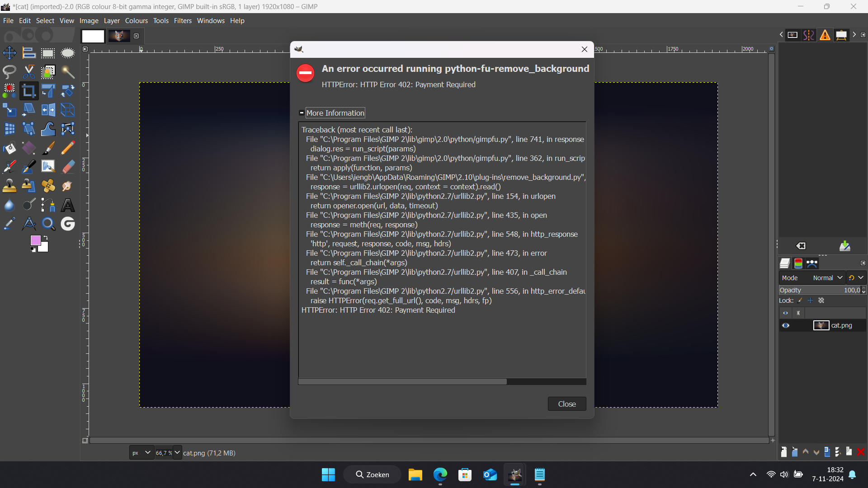Hide the cat.png layer
Viewport: 868px width, 488px height.
pos(786,325)
